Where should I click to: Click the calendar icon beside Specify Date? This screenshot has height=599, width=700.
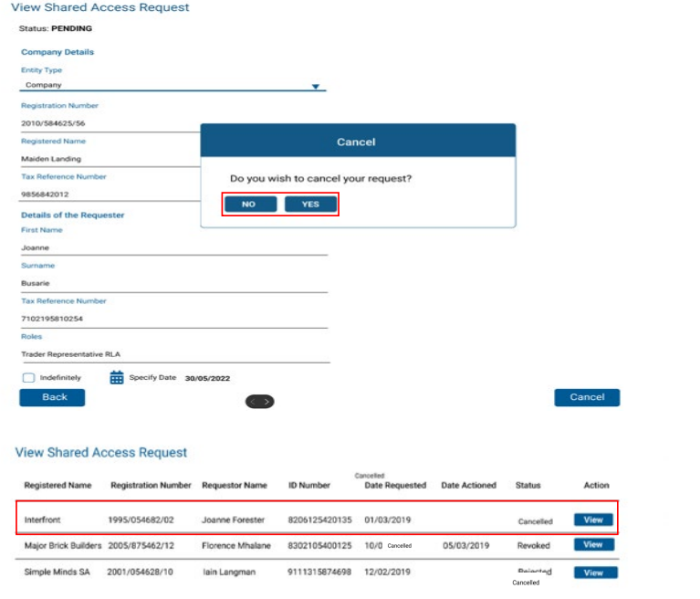pyautogui.click(x=117, y=377)
